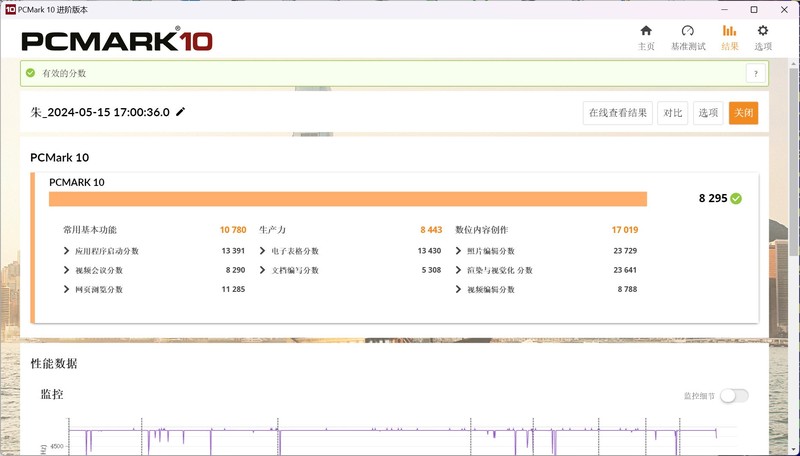
Task: Click the 8 443 score value
Action: coord(431,230)
